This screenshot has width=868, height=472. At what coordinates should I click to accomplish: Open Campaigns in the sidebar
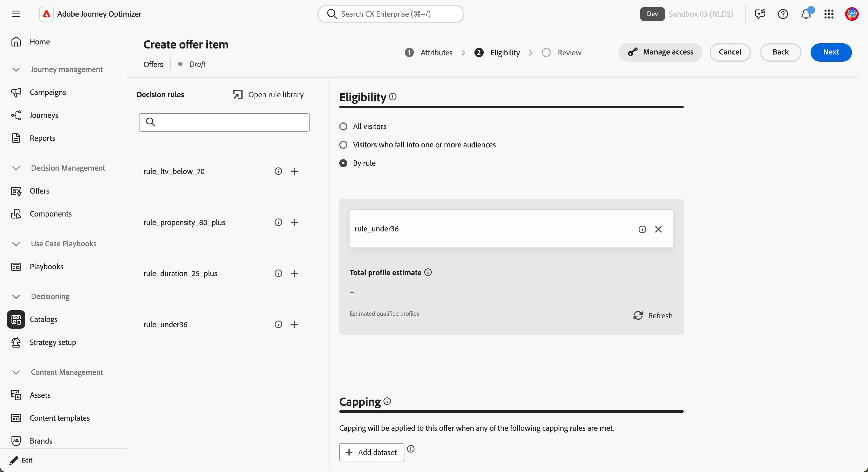(x=48, y=92)
